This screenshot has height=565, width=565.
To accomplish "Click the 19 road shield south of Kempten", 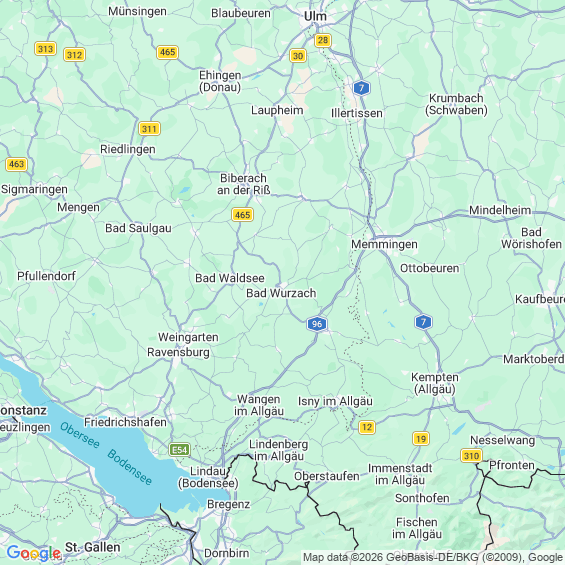I will pos(421,439).
